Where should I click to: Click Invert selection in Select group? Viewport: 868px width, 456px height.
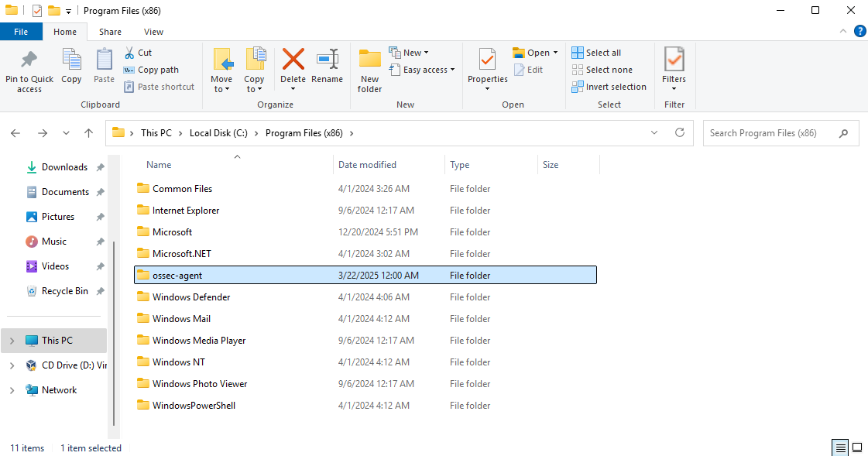(x=609, y=87)
